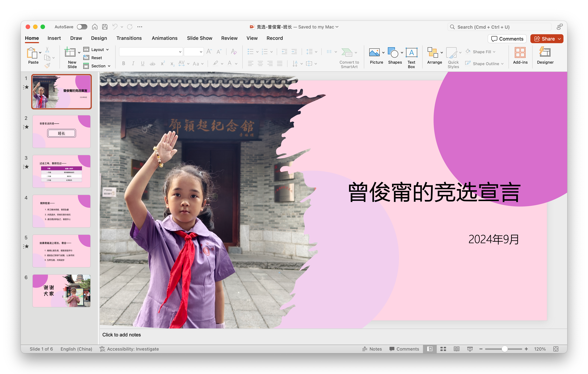Insert a Text Box

point(411,52)
